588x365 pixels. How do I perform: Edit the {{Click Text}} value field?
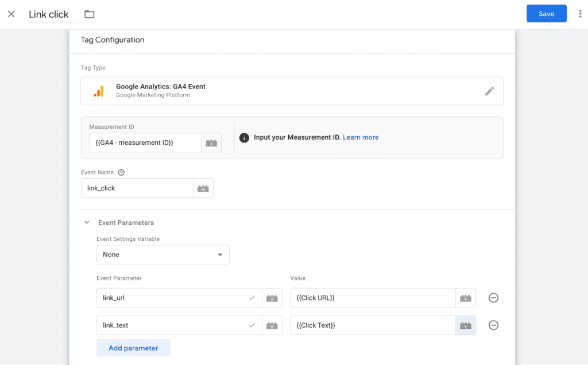[373, 325]
